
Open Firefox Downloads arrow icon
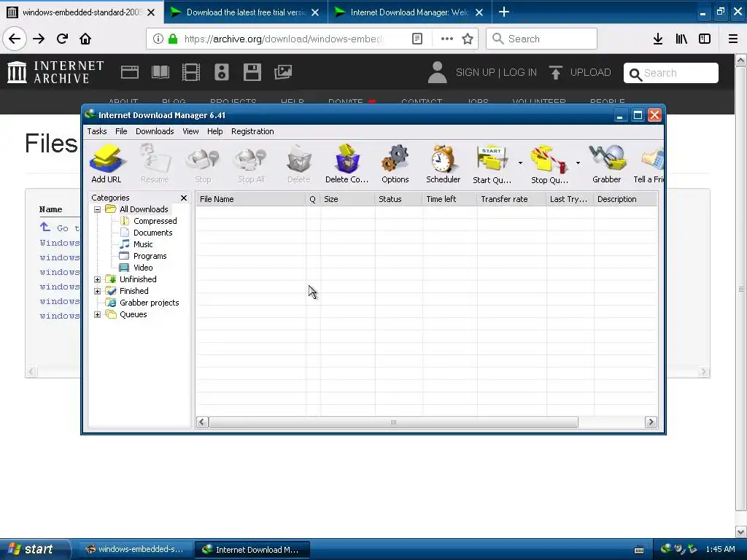coord(658,39)
